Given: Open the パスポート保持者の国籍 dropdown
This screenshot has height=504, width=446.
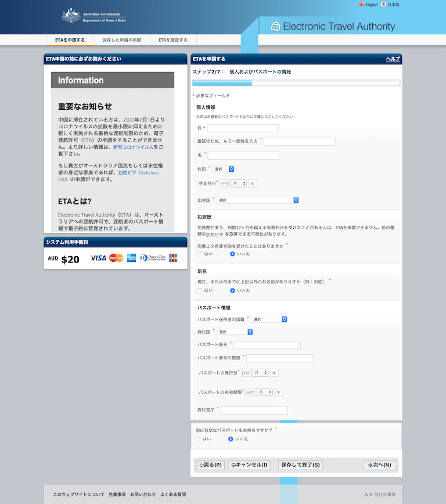Looking at the screenshot, I should click(269, 319).
